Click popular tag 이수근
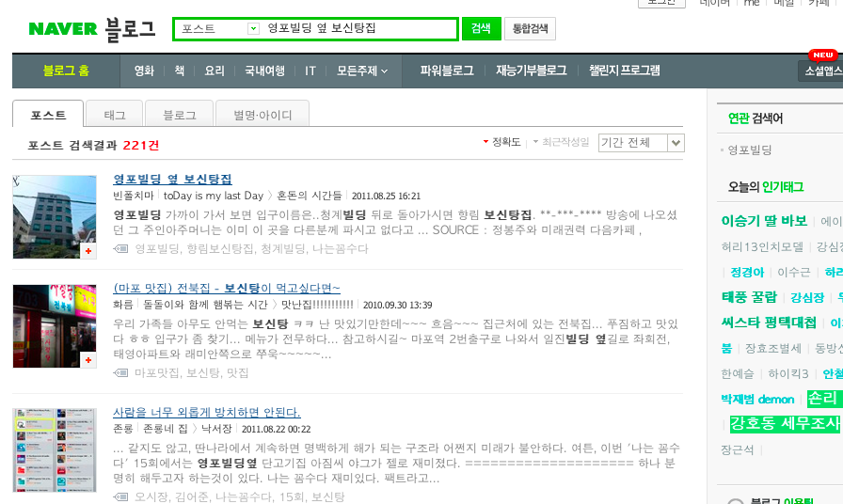The width and height of the screenshot is (843, 504). [793, 273]
